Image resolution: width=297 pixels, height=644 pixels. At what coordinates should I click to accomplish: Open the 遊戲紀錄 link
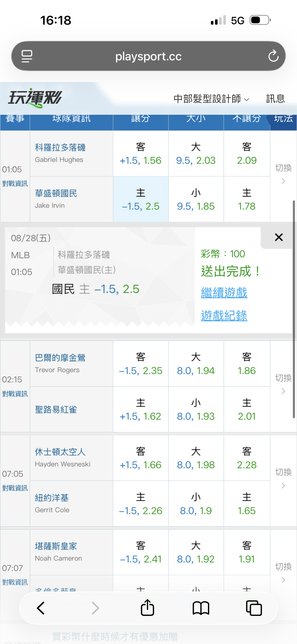pos(224,316)
